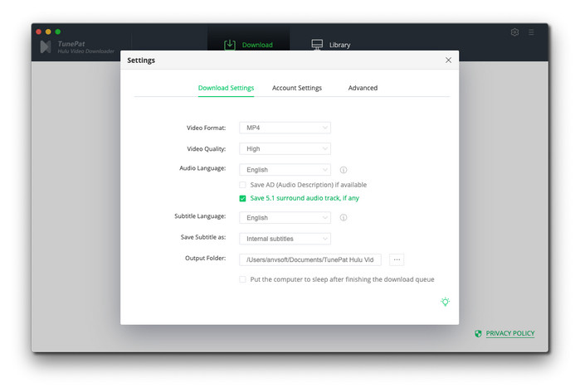Click the Output Folder path field
The height and width of the screenshot is (392, 580).
click(310, 259)
